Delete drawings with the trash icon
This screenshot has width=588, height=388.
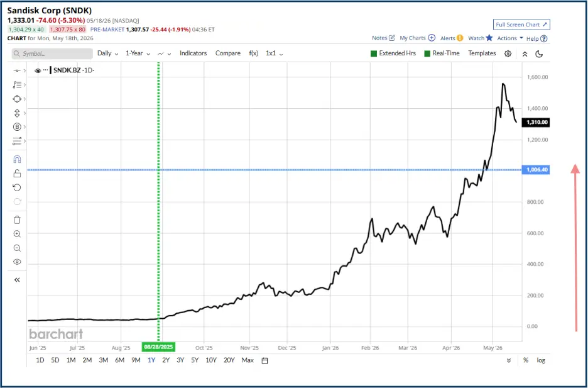[x=17, y=220]
